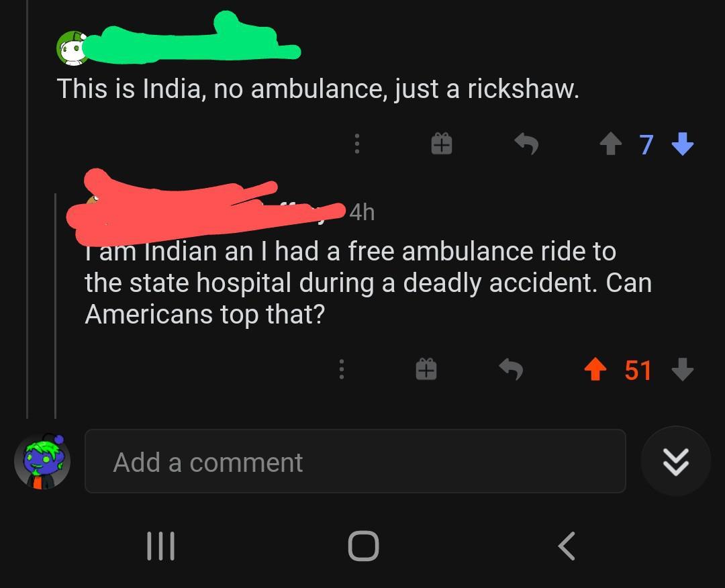Image resolution: width=725 pixels, height=588 pixels.
Task: Remove upvote on free ambulance comment
Action: pos(595,369)
